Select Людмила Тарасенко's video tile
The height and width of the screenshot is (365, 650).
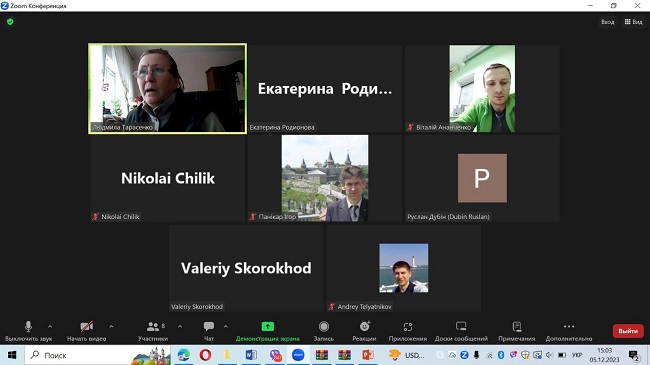pos(167,89)
